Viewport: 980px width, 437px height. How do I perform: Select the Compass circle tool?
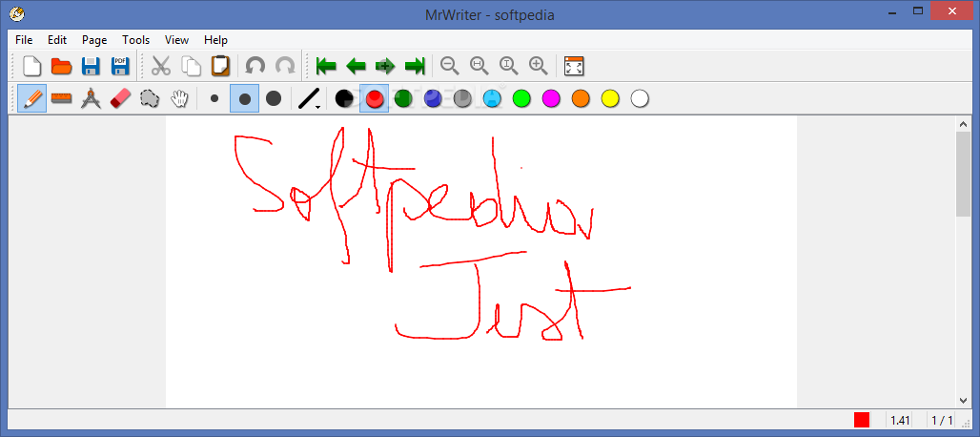[92, 98]
